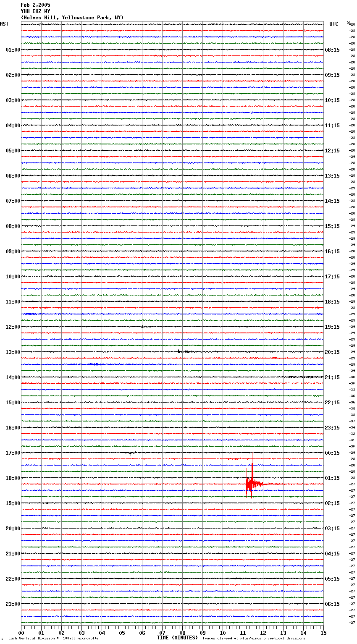Click the '01:15' UTC time label

tap(332, 478)
